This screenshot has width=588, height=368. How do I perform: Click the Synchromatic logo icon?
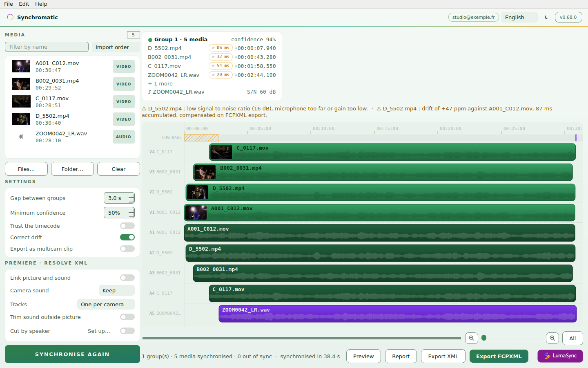[10, 17]
